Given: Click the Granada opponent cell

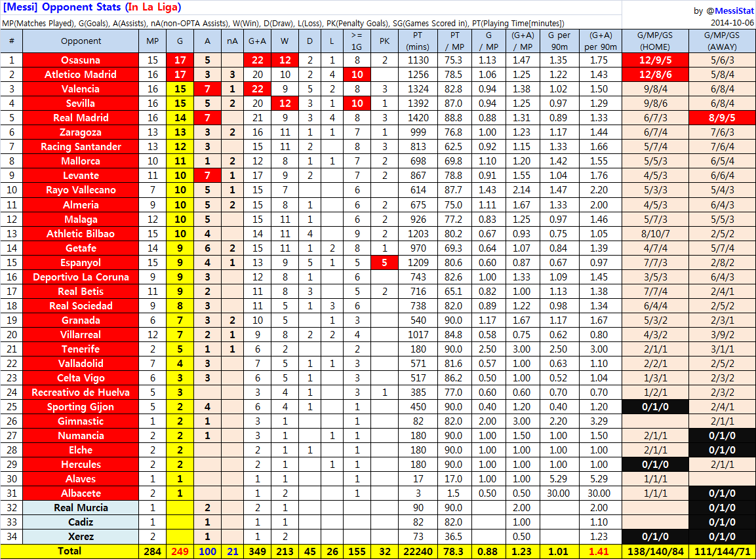Looking at the screenshot, I should pyautogui.click(x=81, y=320).
